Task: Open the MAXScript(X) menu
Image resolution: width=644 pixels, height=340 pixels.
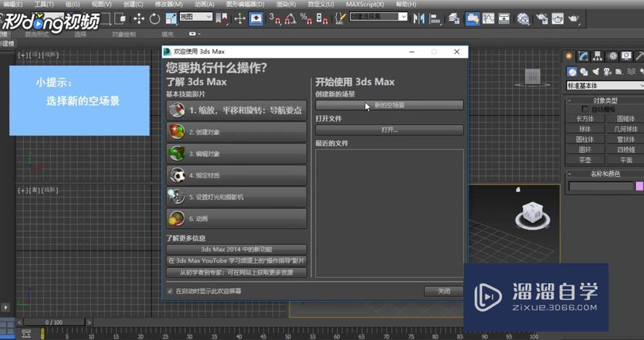Action: pos(365,4)
